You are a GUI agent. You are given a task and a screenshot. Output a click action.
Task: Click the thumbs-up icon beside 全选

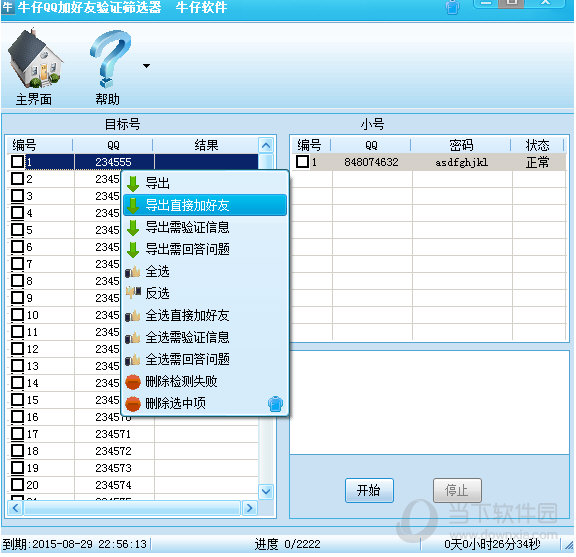[x=133, y=272]
